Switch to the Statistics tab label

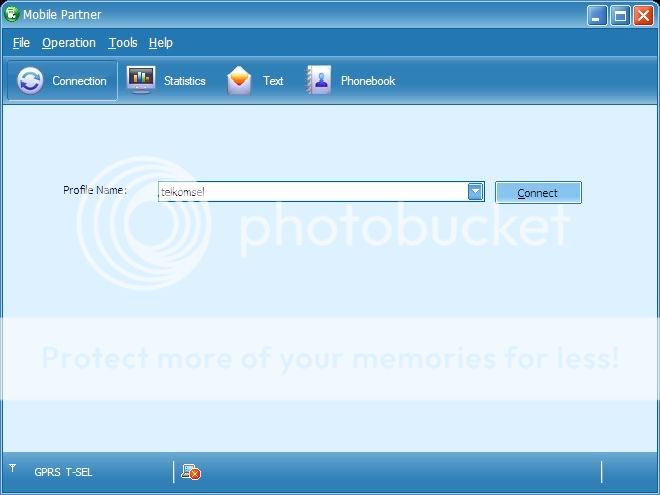tap(184, 80)
